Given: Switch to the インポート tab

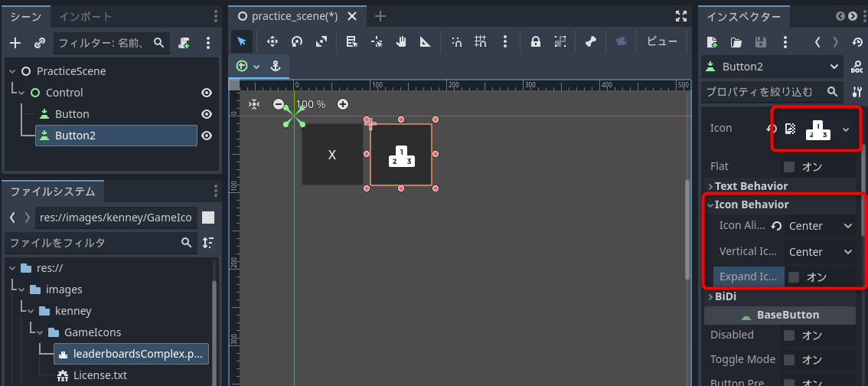Looking at the screenshot, I should (x=86, y=17).
